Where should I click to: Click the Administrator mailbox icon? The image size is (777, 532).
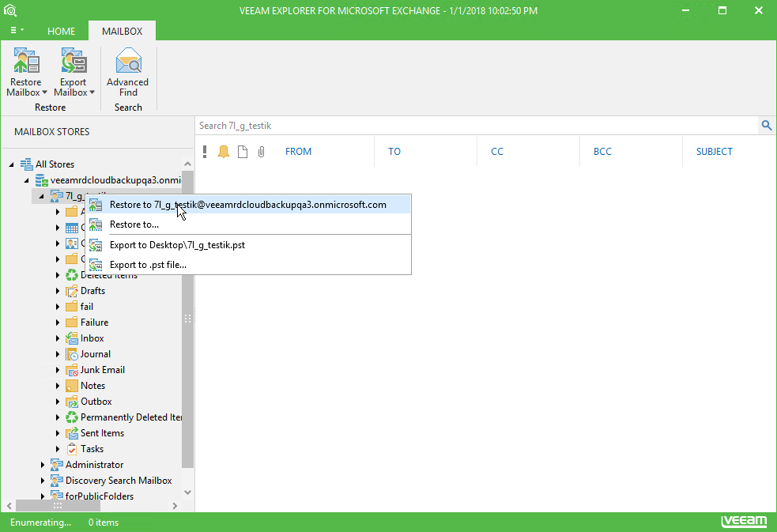click(57, 465)
